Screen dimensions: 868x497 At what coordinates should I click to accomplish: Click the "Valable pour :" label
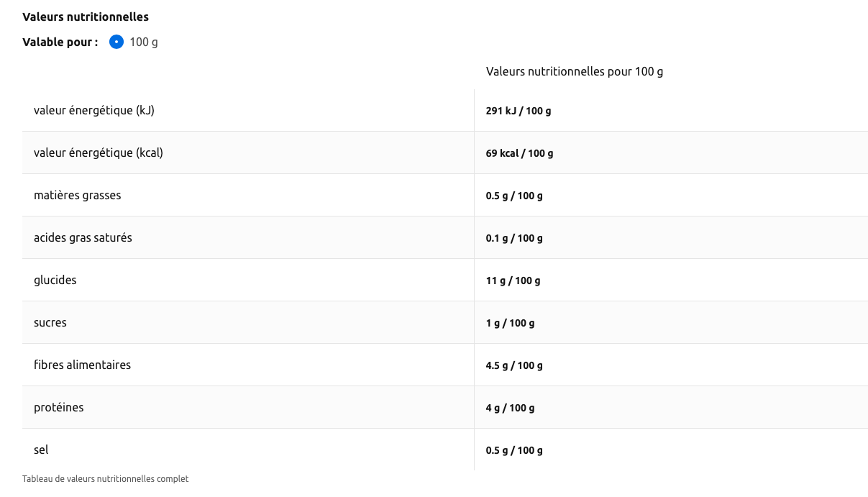60,42
